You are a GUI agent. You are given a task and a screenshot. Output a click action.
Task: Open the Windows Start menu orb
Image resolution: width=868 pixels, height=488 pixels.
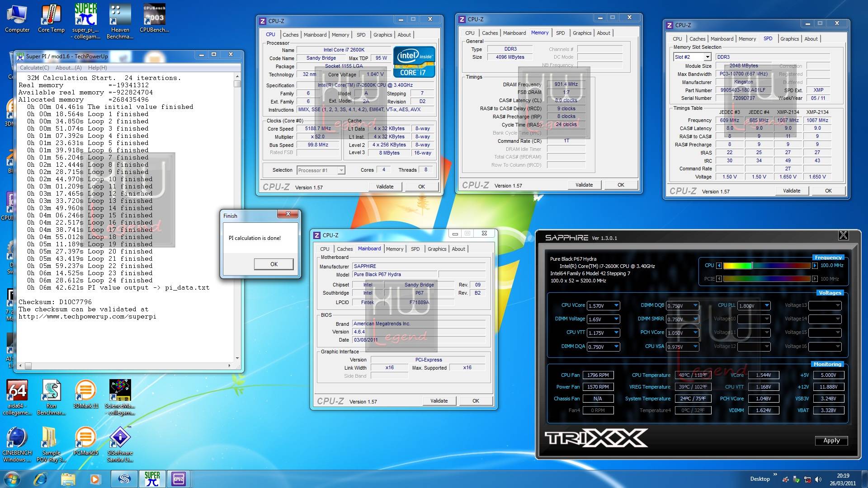pyautogui.click(x=12, y=479)
